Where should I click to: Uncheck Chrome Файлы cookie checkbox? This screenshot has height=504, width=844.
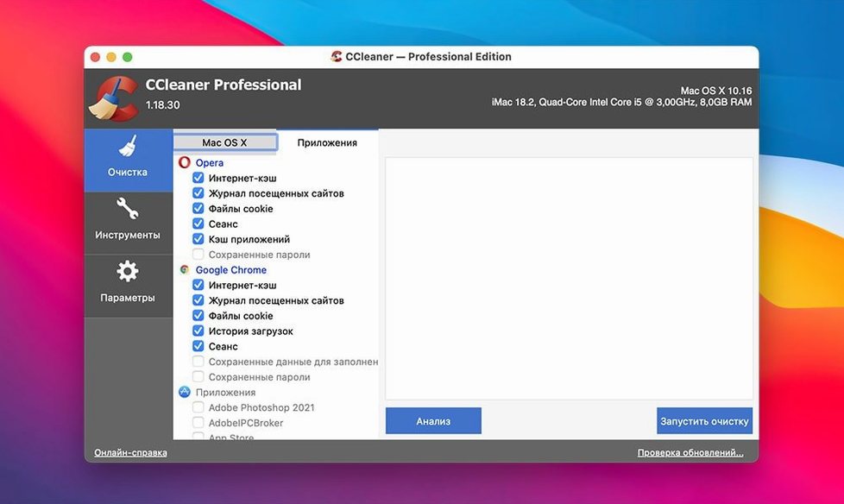coord(198,316)
